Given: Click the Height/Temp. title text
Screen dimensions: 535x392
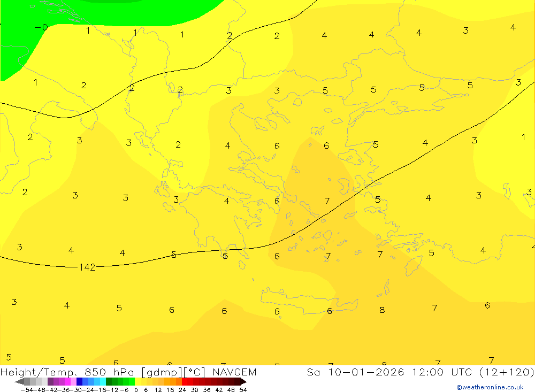Looking at the screenshot, I should [39, 372].
